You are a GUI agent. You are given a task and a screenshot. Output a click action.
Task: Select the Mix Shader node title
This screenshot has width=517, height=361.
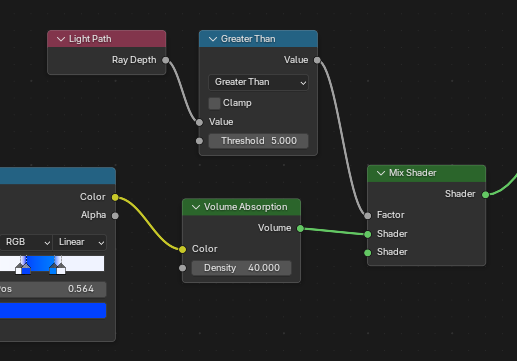(413, 173)
